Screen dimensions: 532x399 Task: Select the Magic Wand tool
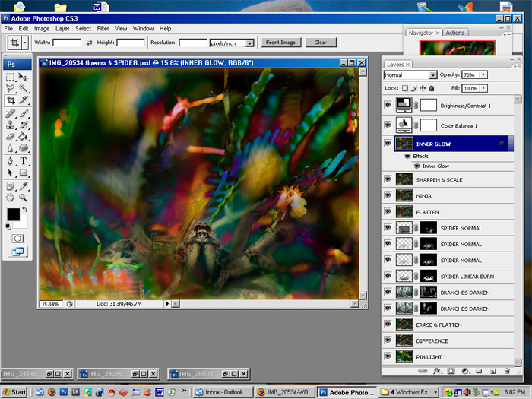[x=23, y=89]
